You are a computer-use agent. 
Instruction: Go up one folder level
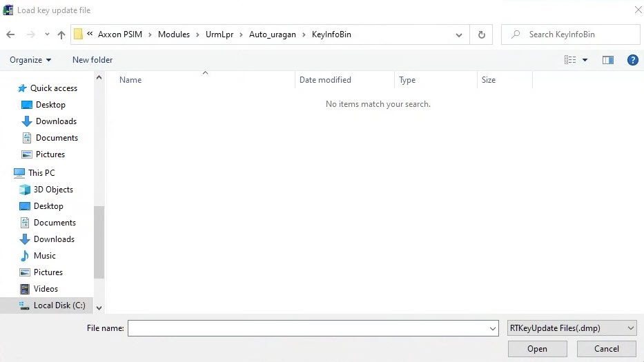pos(61,35)
